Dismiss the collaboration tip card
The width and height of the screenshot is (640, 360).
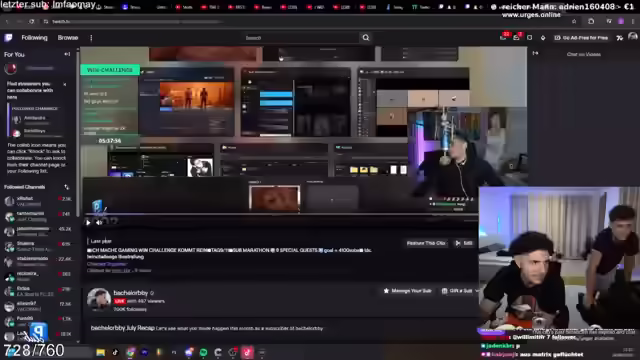pos(64,84)
